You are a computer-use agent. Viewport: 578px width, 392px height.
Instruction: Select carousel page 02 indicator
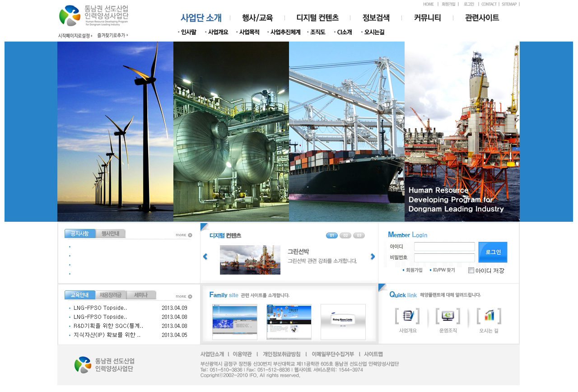[345, 235]
